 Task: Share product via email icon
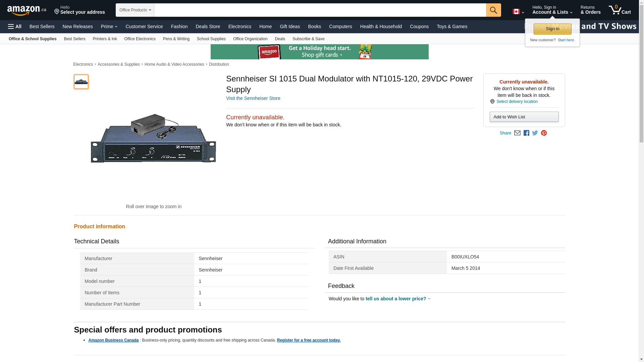(517, 133)
